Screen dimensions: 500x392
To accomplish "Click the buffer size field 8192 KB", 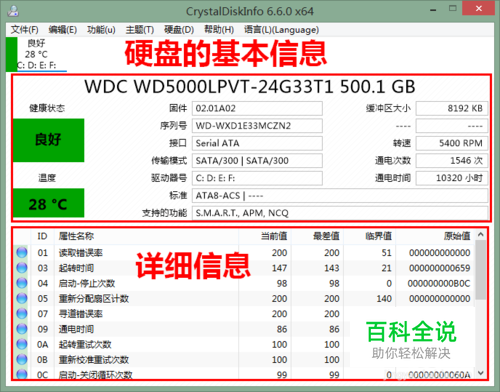I will pos(452,108).
